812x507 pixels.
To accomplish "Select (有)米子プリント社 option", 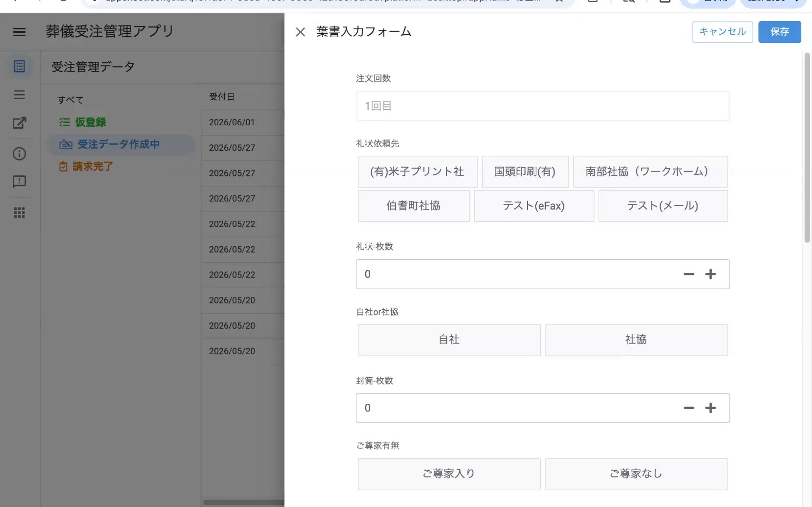I will pyautogui.click(x=417, y=172).
